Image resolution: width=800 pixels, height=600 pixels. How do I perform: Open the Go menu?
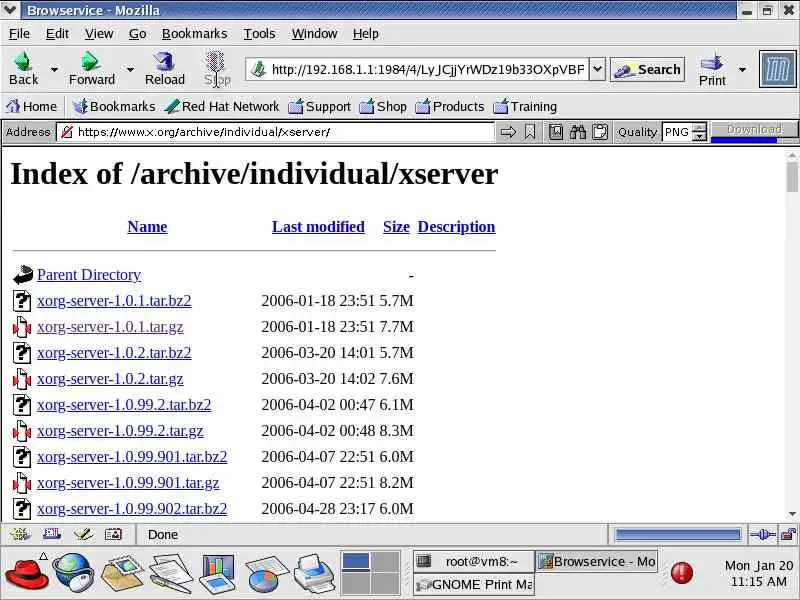click(137, 34)
